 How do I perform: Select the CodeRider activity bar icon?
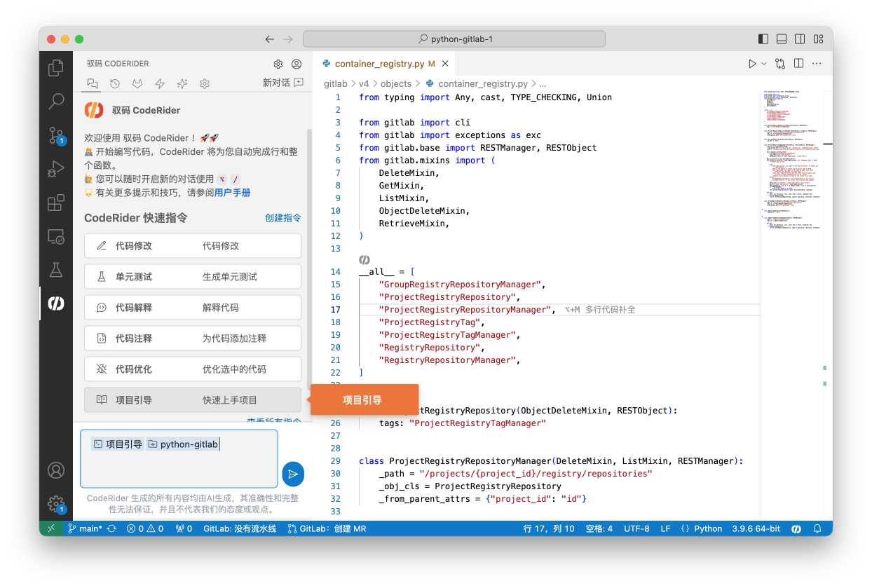[56, 303]
